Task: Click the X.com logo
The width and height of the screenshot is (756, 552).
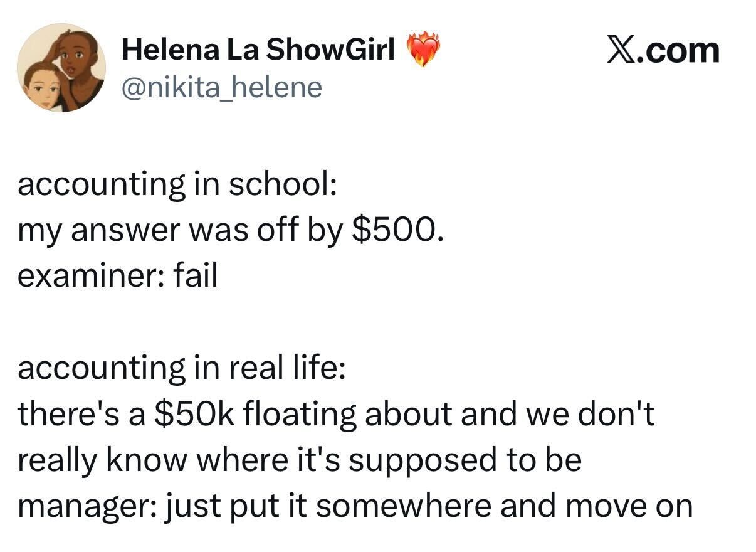Action: click(663, 50)
